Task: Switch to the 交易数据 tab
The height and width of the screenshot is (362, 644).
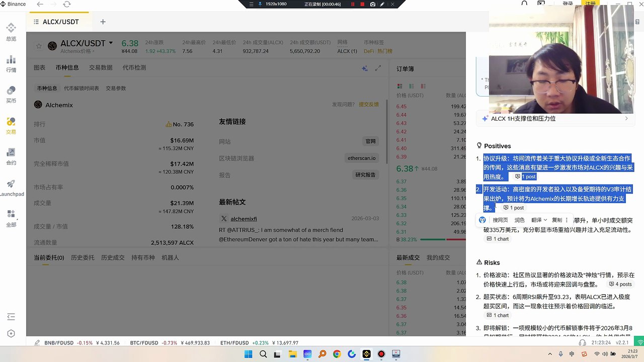Action: [101, 67]
